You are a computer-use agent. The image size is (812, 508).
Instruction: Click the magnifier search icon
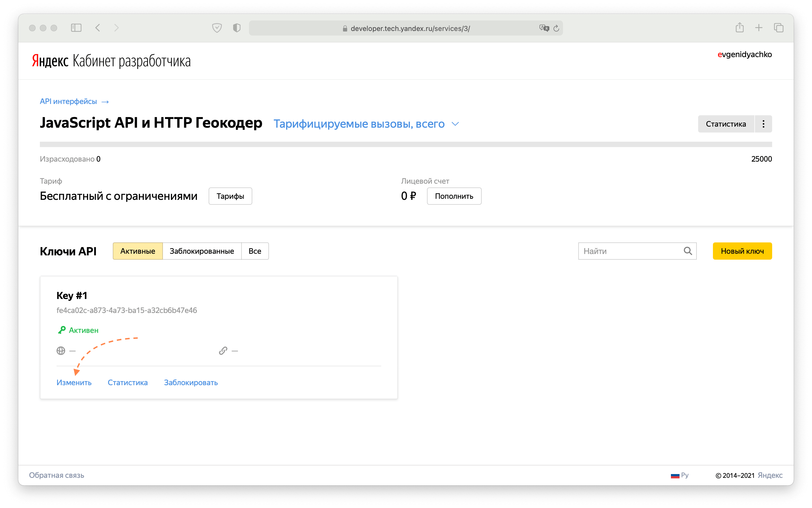coord(688,251)
